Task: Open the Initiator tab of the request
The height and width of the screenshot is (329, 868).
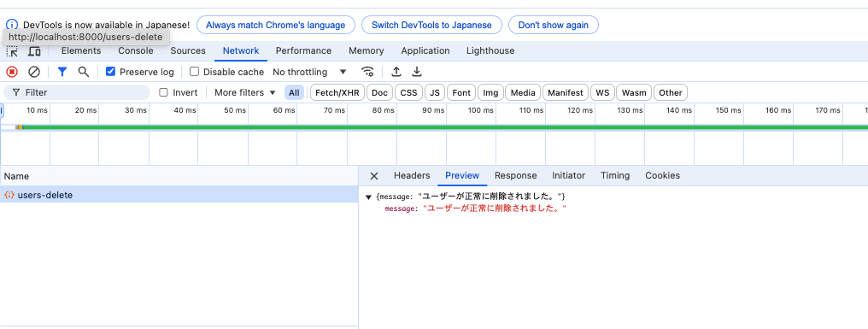Action: 568,175
